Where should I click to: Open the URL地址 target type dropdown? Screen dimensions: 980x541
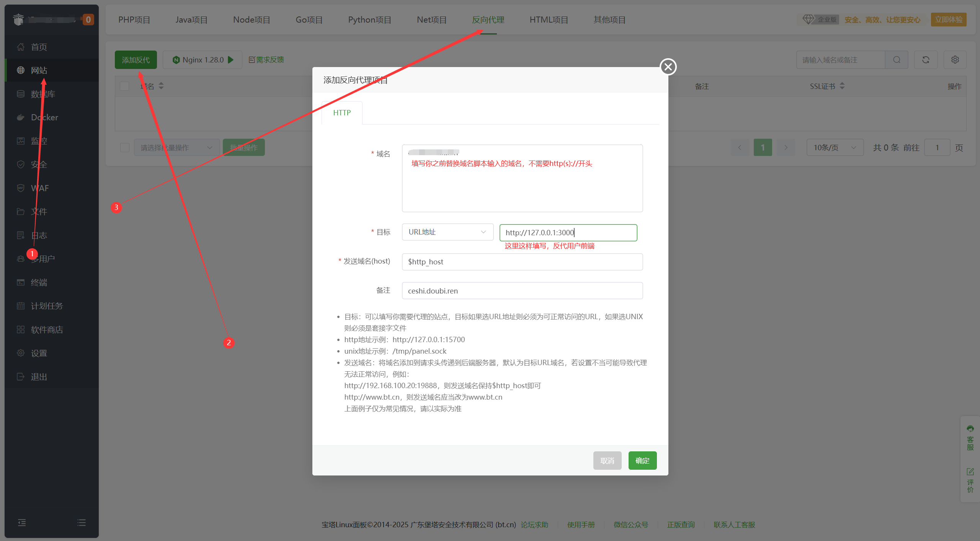(448, 232)
